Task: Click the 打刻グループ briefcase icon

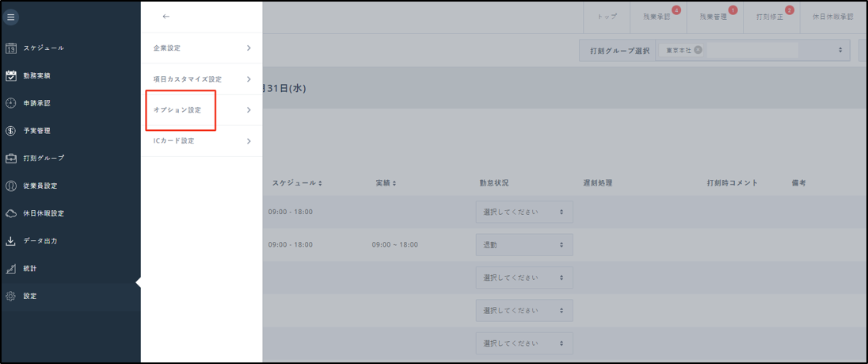Action: click(11, 158)
